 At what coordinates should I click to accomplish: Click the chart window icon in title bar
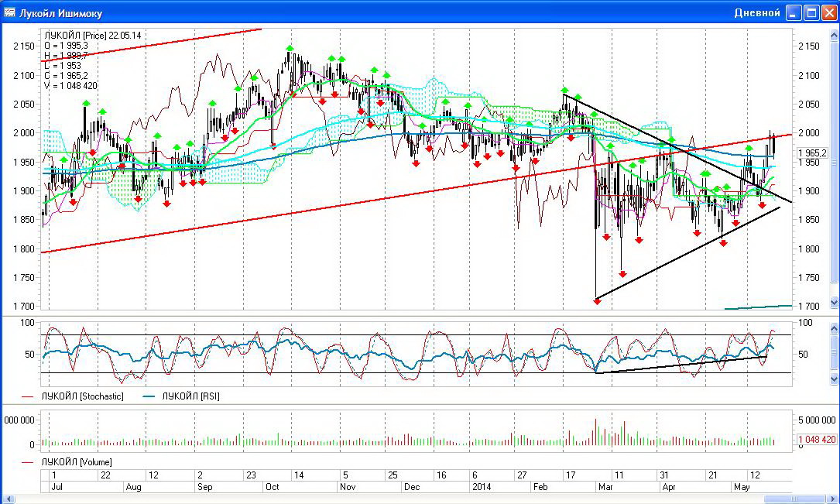point(9,13)
